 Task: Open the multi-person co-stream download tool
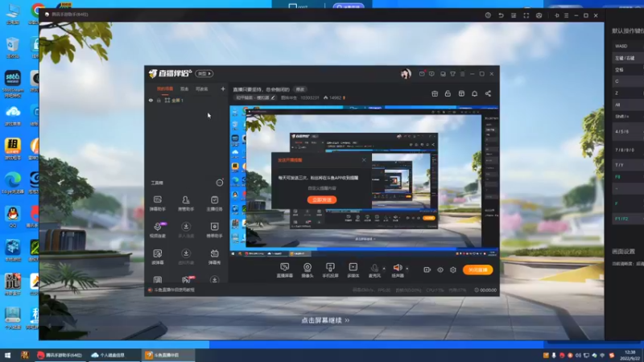click(x=186, y=230)
